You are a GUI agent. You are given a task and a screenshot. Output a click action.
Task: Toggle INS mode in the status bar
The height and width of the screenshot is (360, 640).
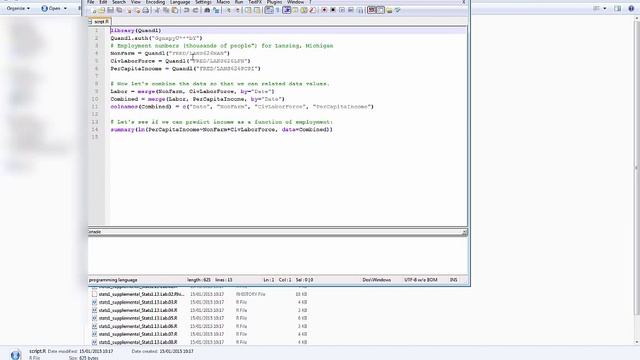[x=453, y=280]
